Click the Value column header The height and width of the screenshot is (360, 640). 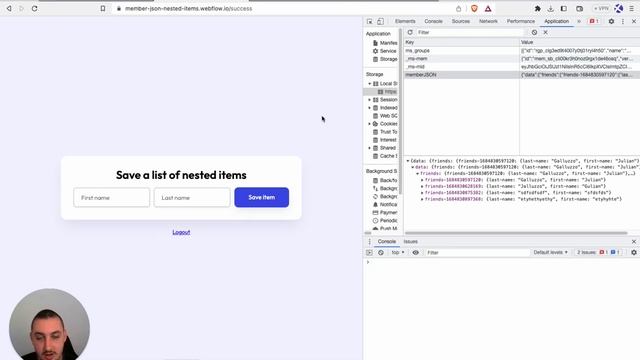pos(580,42)
